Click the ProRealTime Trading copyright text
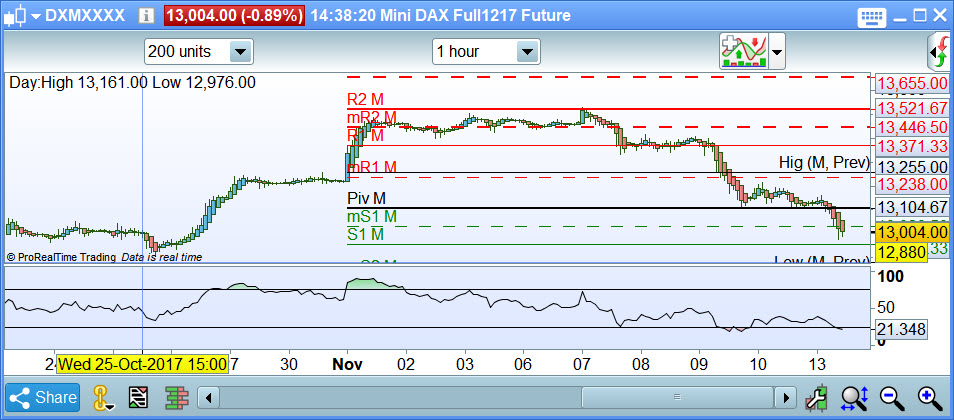This screenshot has width=954, height=420. pyautogui.click(x=61, y=257)
